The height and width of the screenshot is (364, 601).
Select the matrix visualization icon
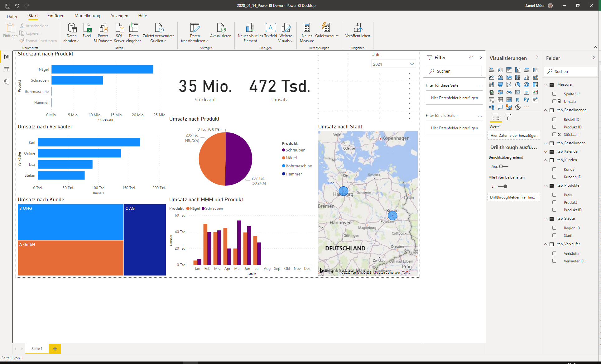tap(509, 100)
